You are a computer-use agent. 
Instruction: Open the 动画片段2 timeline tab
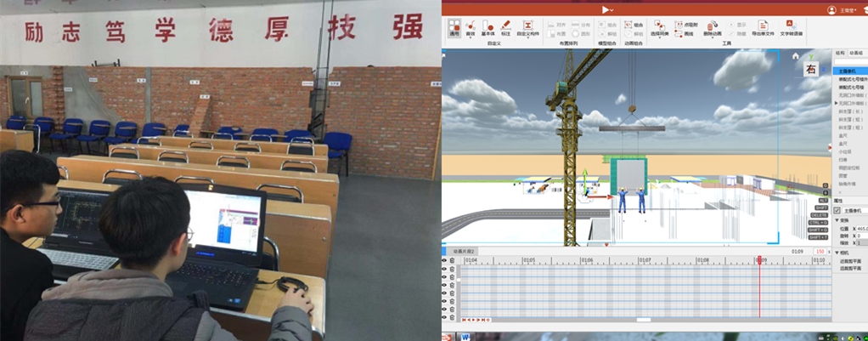462,251
